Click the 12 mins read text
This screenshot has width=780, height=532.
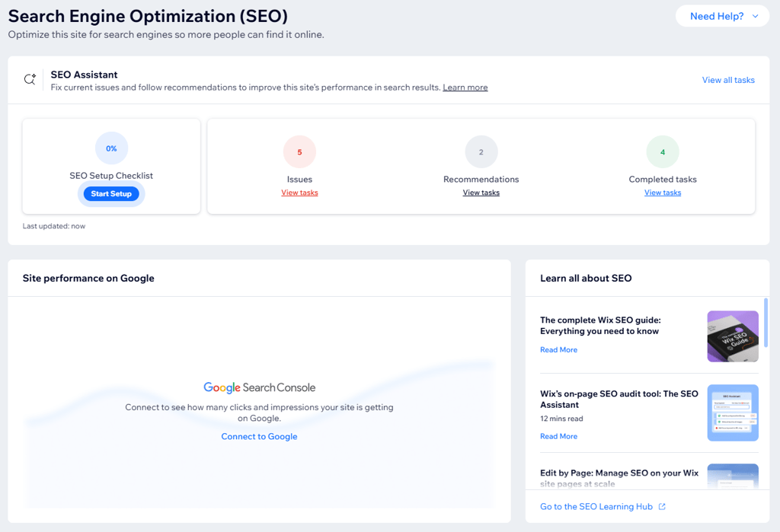(561, 419)
